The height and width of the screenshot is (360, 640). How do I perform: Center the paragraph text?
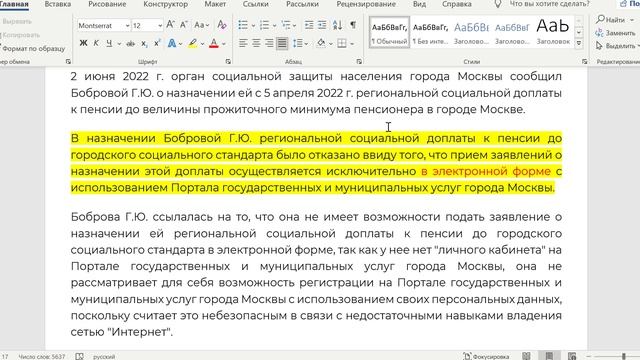[256, 43]
